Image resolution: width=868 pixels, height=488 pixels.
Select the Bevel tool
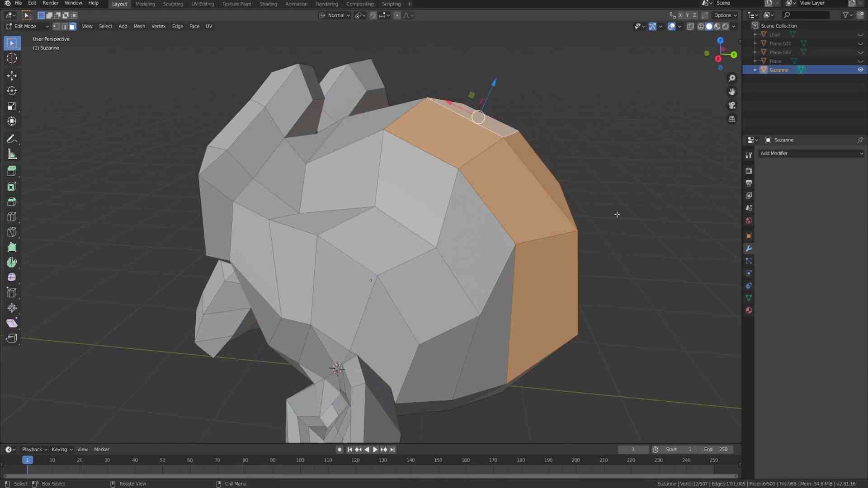tap(12, 202)
